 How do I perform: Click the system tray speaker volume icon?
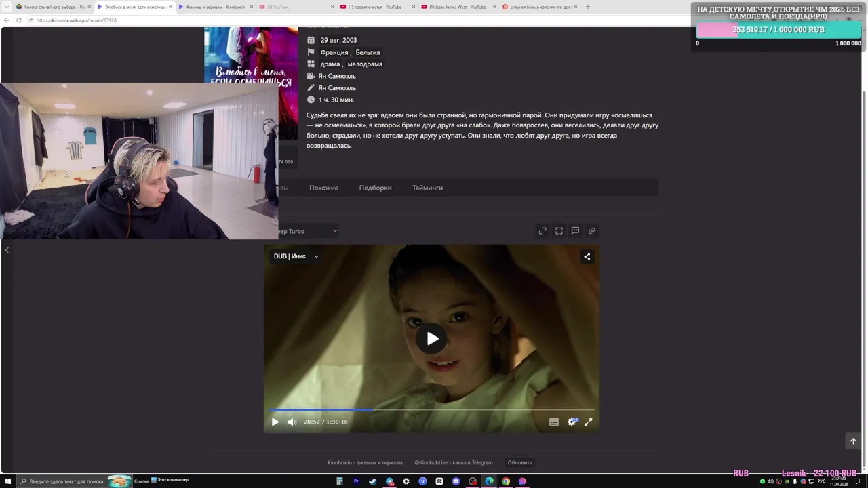click(x=771, y=481)
